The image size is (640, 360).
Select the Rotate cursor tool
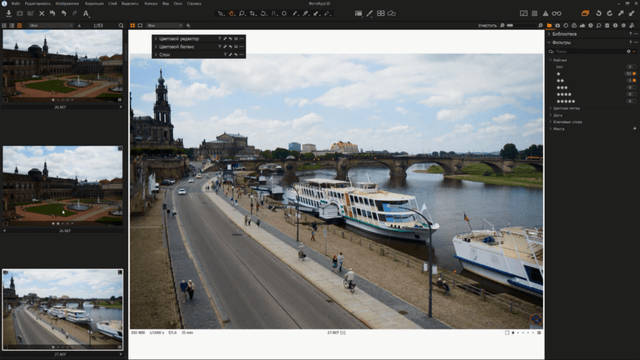pyautogui.click(x=263, y=13)
